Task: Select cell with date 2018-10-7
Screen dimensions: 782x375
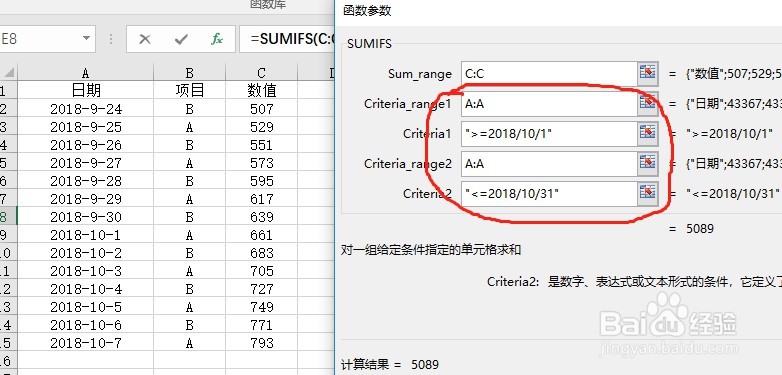Action: [x=86, y=343]
